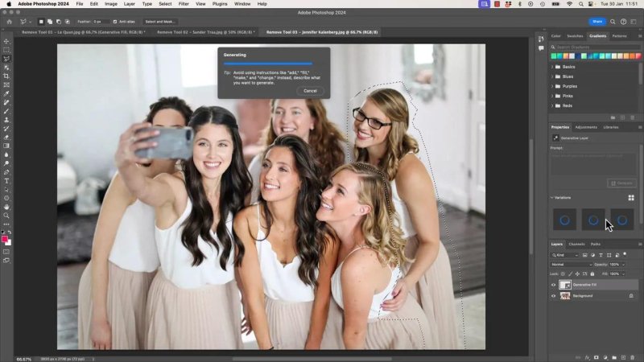Expand the Pinks gradient folder
The width and height of the screenshot is (644, 362).
pos(552,96)
